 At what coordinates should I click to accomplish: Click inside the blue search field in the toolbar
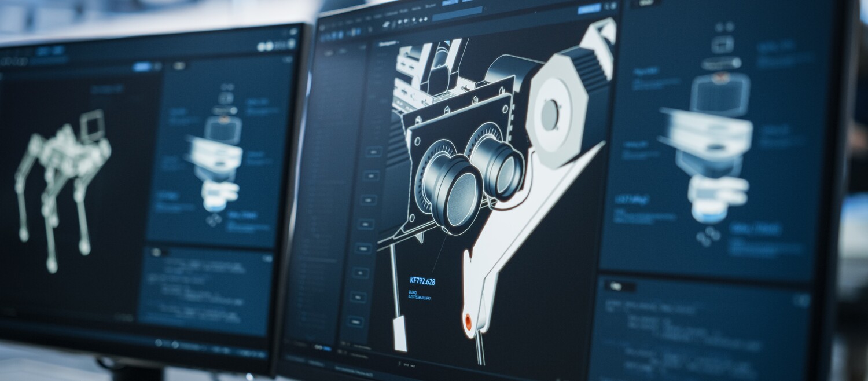point(457,12)
